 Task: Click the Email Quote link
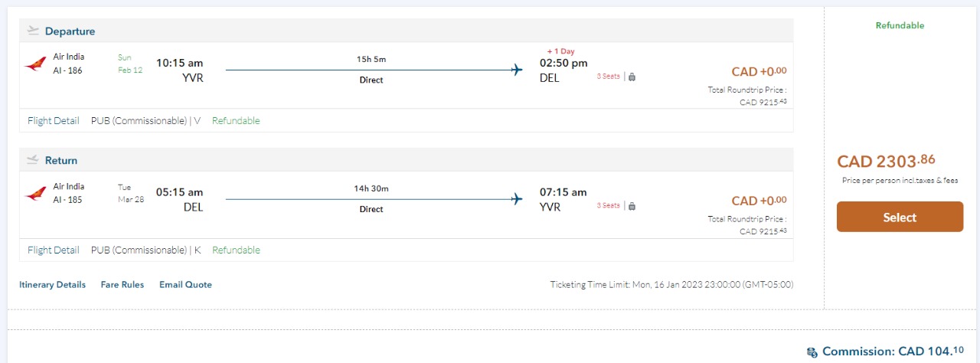point(185,285)
